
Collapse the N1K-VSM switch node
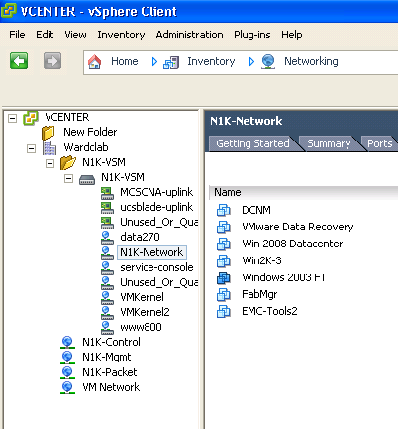point(68,179)
